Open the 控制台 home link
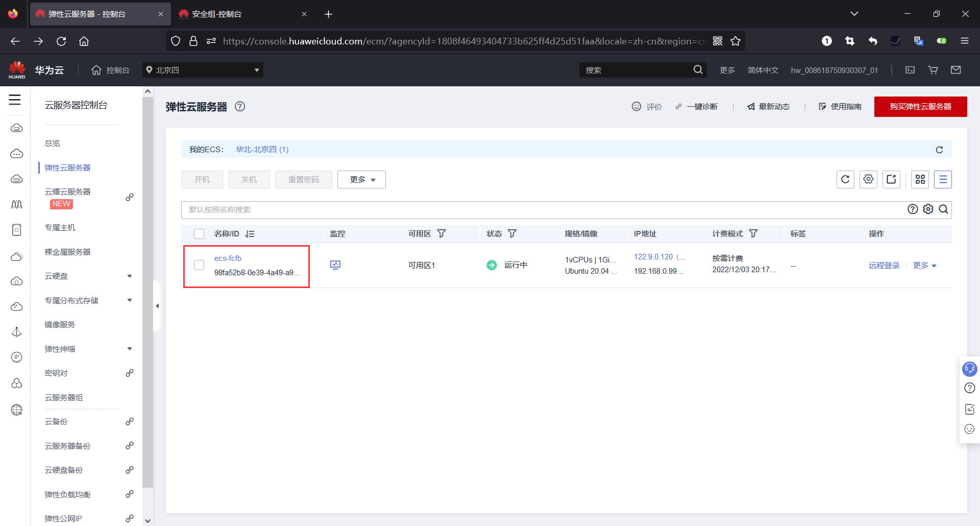Image resolution: width=980 pixels, height=526 pixels. (x=111, y=70)
